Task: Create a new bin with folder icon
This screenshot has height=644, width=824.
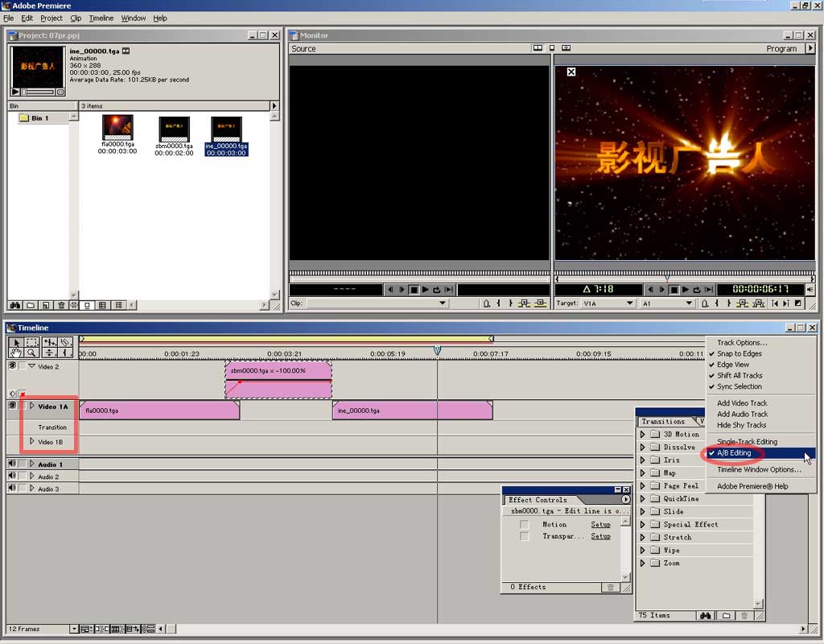Action: (30, 306)
